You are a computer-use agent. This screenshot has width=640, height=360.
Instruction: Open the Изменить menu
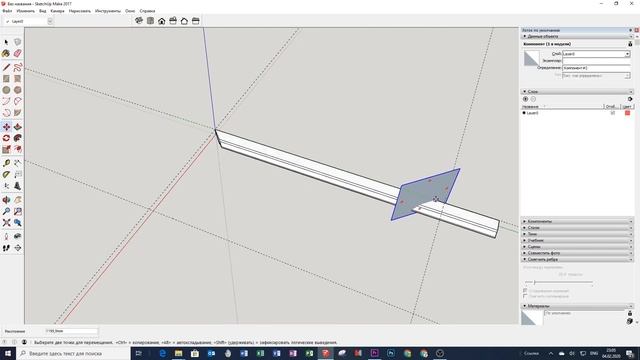25,11
